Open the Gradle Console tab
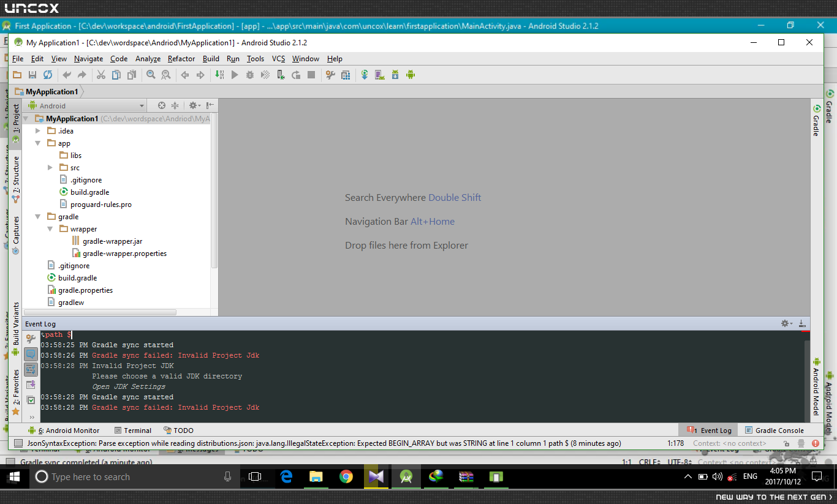This screenshot has height=504, width=837. 774,431
